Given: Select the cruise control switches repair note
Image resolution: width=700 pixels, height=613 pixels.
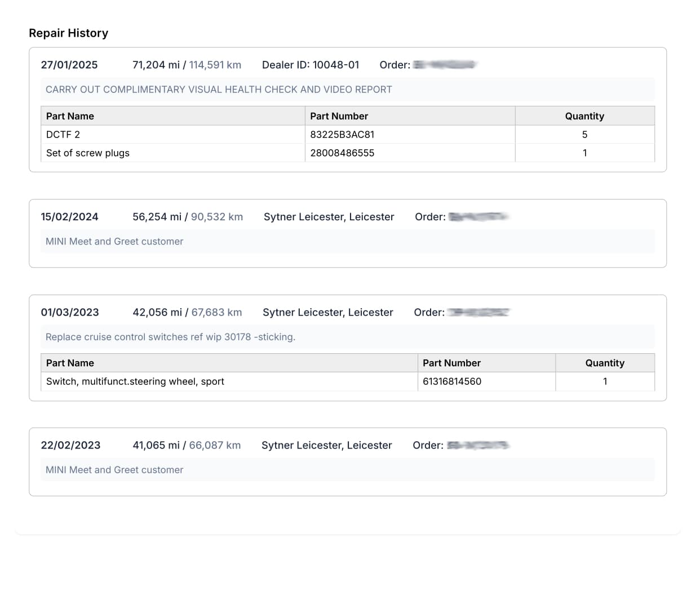Looking at the screenshot, I should pyautogui.click(x=170, y=337).
